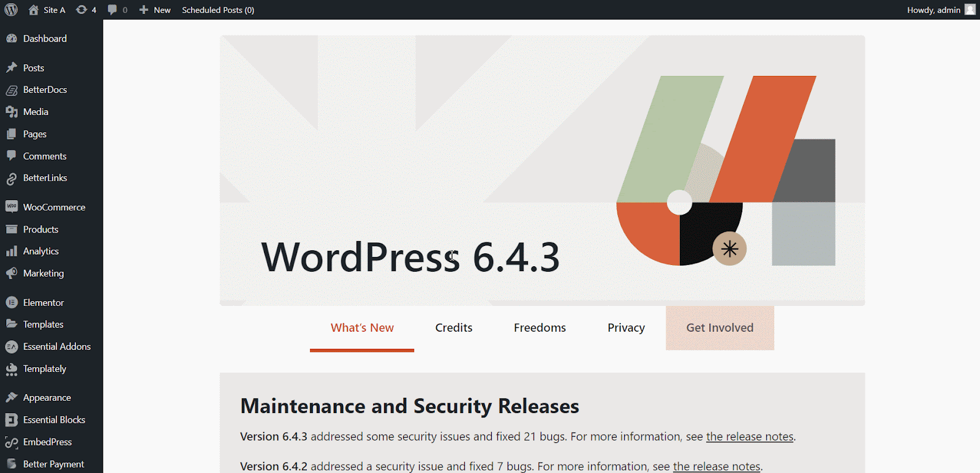Switch to the Credits tab

click(x=454, y=328)
